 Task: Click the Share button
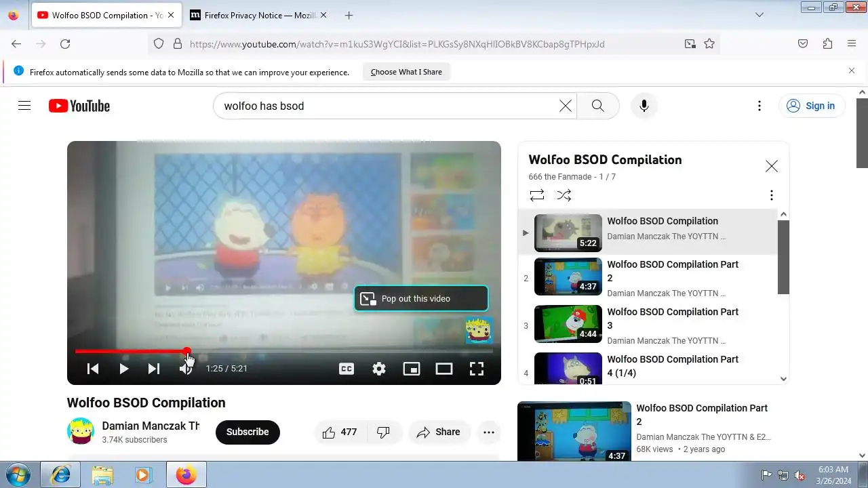click(439, 432)
